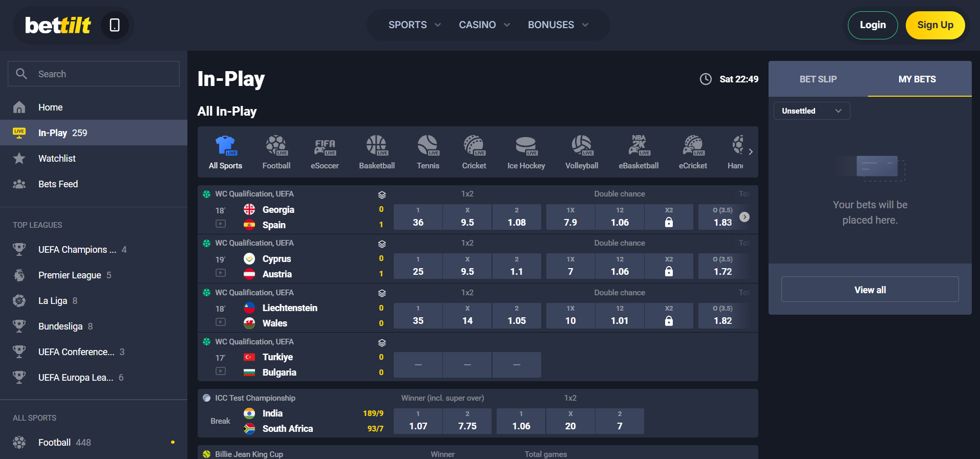Open Turkiye team name in match row

[x=278, y=357]
